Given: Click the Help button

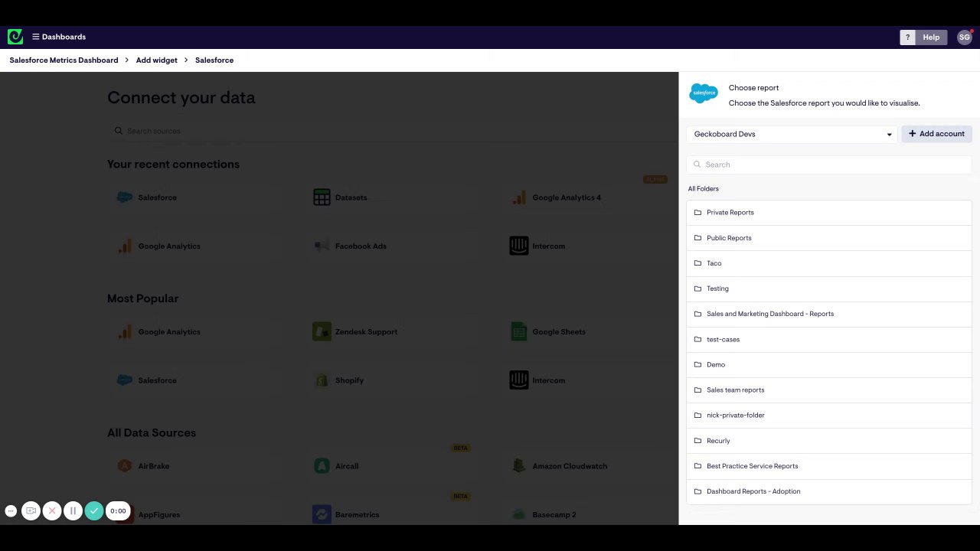Looking at the screenshot, I should pos(931,37).
